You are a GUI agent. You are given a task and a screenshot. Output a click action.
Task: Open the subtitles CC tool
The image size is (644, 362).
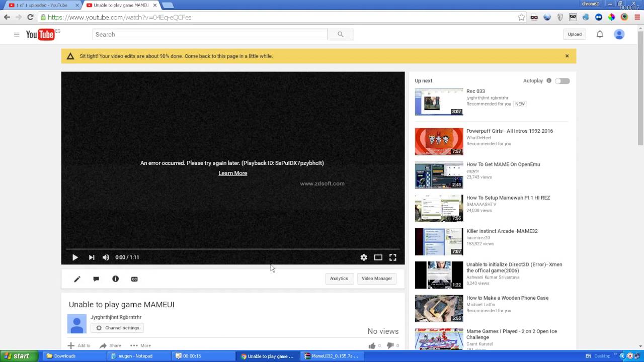tap(134, 279)
